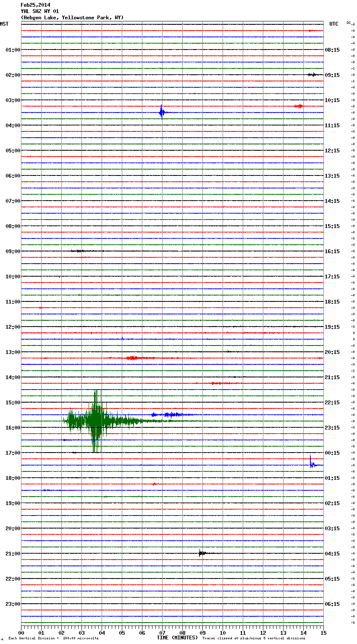Click the '07:00' MST time label
Screen dimensions: 357x644
pyautogui.click(x=13, y=201)
